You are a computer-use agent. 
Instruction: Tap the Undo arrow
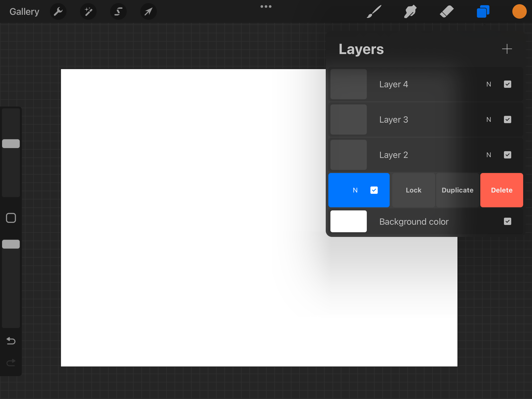point(11,341)
